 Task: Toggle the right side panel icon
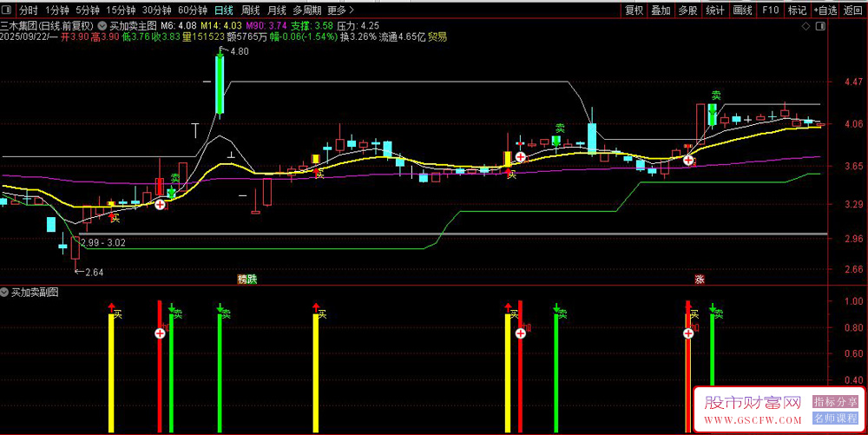tap(820, 26)
